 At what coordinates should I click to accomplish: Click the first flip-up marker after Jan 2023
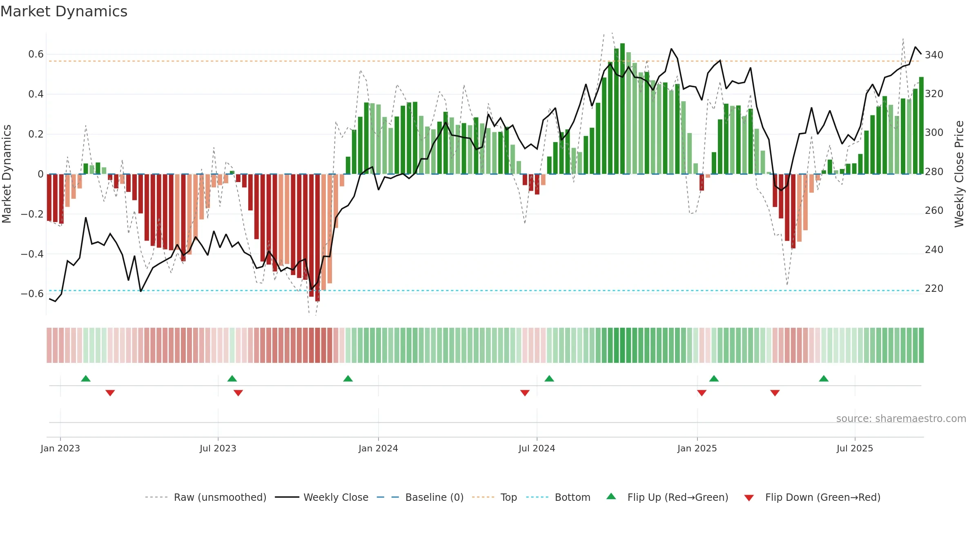[86, 378]
